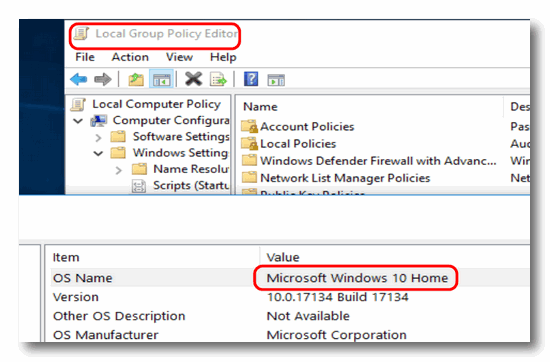Select the Not Available value
Screen dimensions: 550x362
pos(308,316)
